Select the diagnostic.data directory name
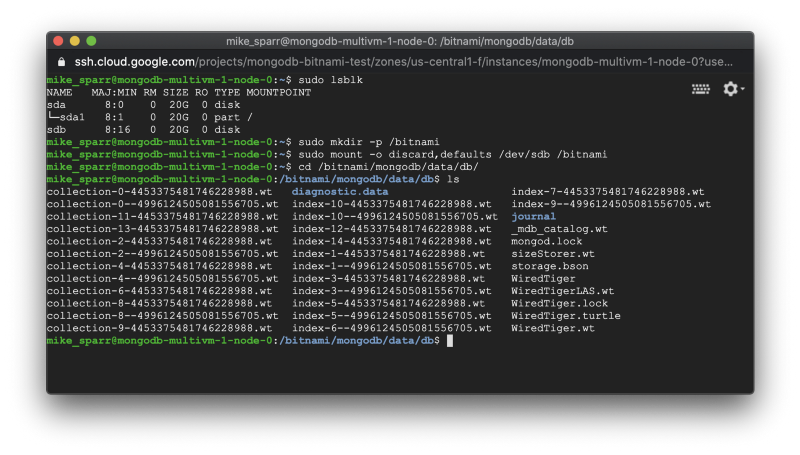Viewport: 800px width, 455px height. pos(340,192)
